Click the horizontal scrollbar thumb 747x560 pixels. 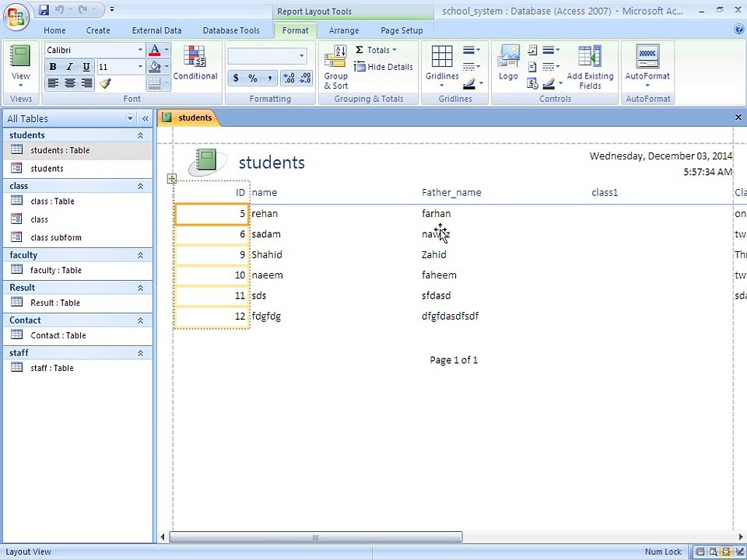click(x=315, y=537)
